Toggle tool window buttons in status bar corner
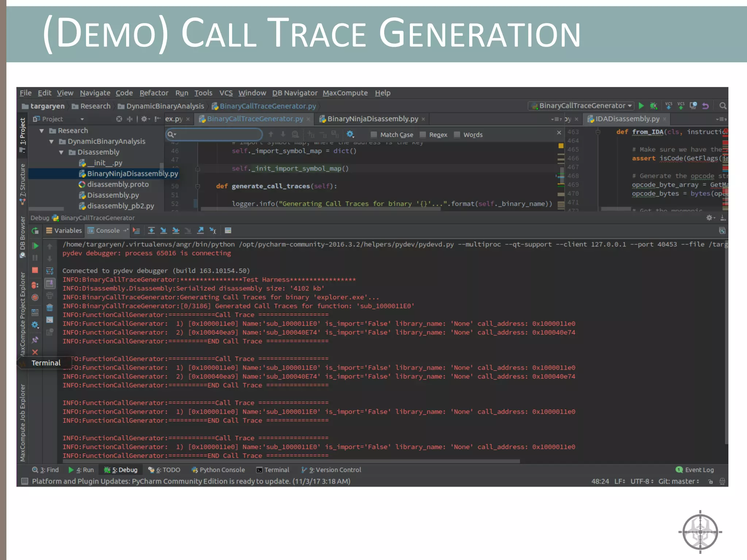747x560 pixels. 25,481
